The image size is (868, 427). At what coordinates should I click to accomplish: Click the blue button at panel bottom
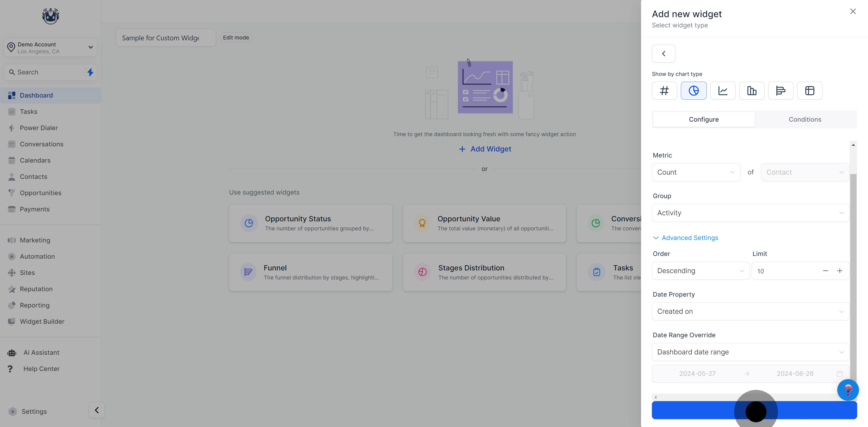754,410
